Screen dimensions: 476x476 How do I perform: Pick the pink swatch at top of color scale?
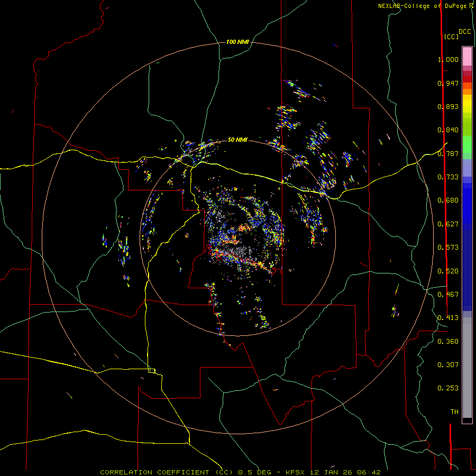tap(467, 57)
